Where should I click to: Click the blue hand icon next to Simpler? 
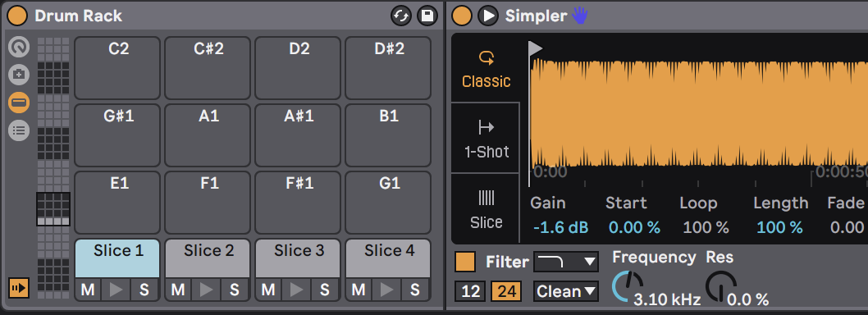579,16
